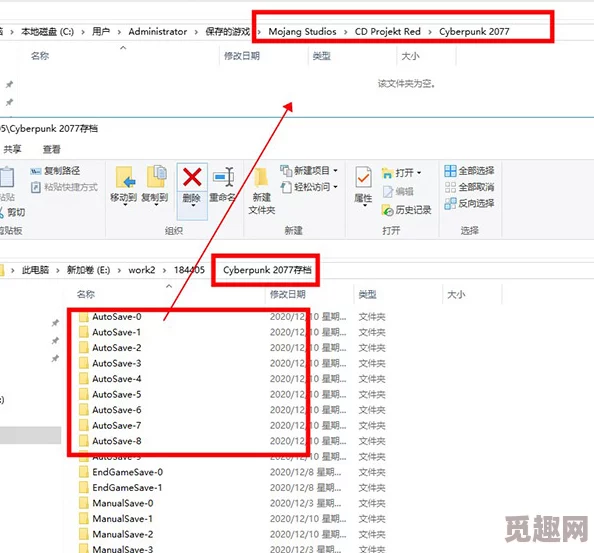This screenshot has width=594, height=553.
Task: Select the EndGameSave-1 folder
Action: [x=127, y=488]
